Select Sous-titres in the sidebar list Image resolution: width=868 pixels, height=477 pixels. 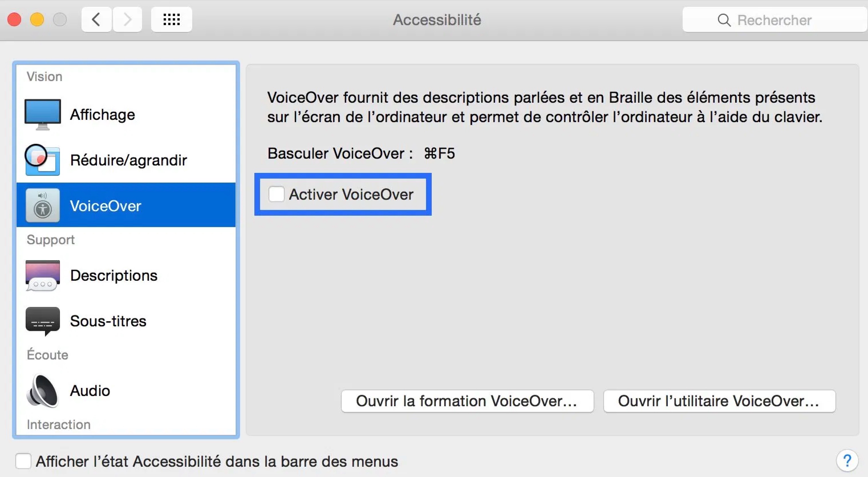pyautogui.click(x=108, y=321)
